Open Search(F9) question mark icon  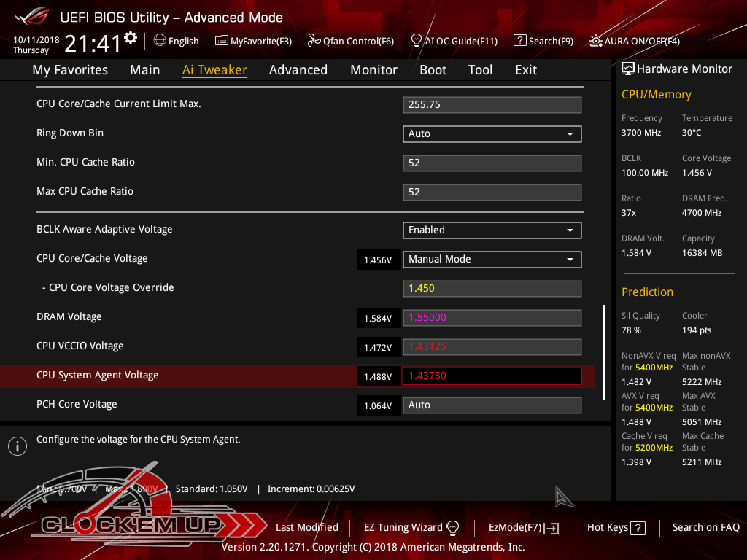tap(519, 41)
